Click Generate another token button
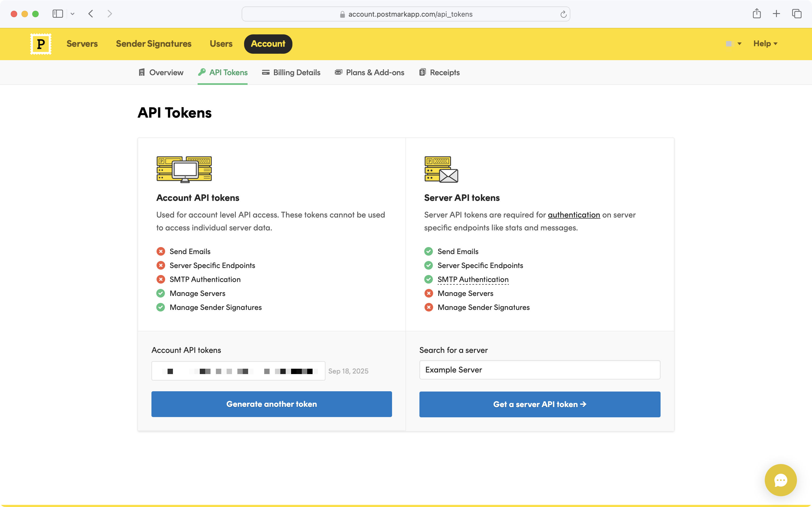Screen dimensions: 812x507 click(271, 404)
